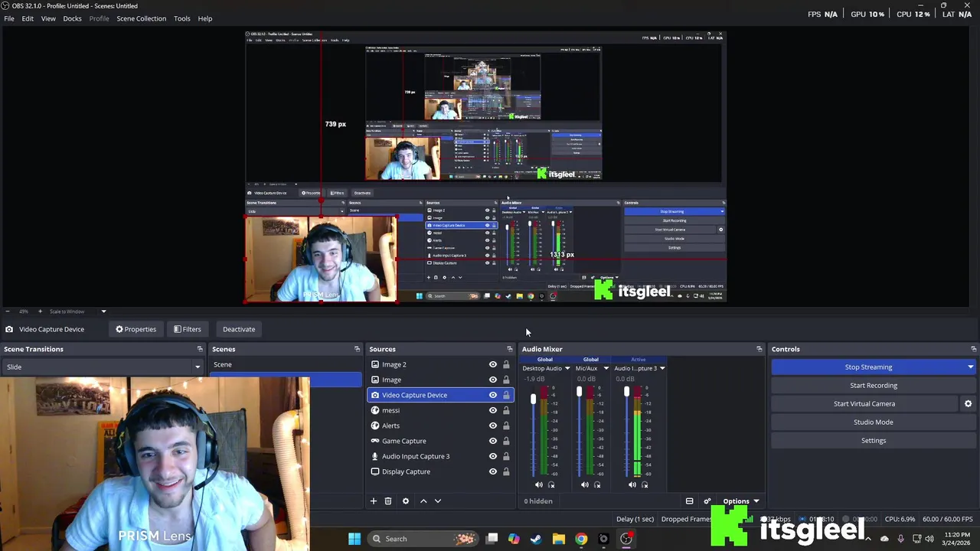Click the Desktop Audio volume fader
Viewport: 980px width, 551px height.
[x=533, y=399]
